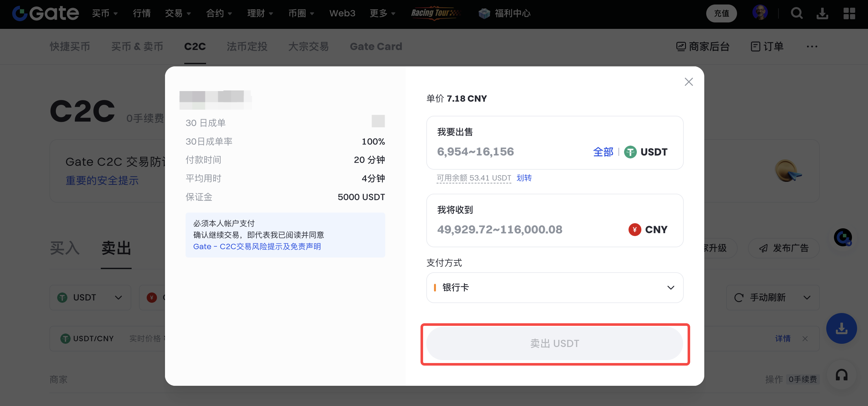Viewport: 868px width, 406px height.
Task: Open the apps grid icon in header
Action: (849, 13)
